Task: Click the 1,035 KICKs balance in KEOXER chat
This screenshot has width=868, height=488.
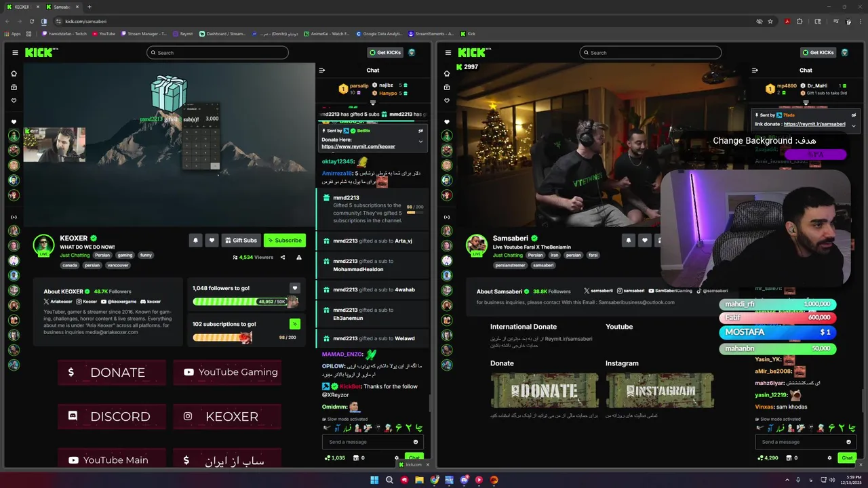Action: tap(335, 457)
